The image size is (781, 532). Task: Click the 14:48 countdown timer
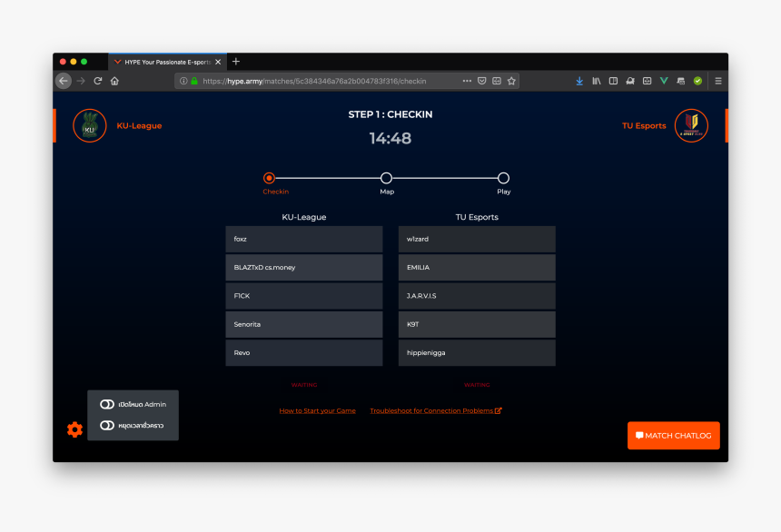[390, 138]
